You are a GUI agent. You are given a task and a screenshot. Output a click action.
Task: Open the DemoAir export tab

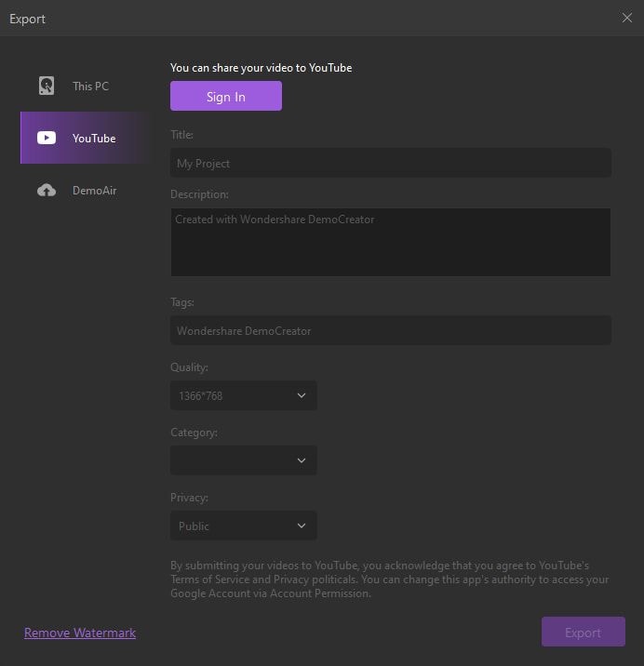tap(94, 190)
